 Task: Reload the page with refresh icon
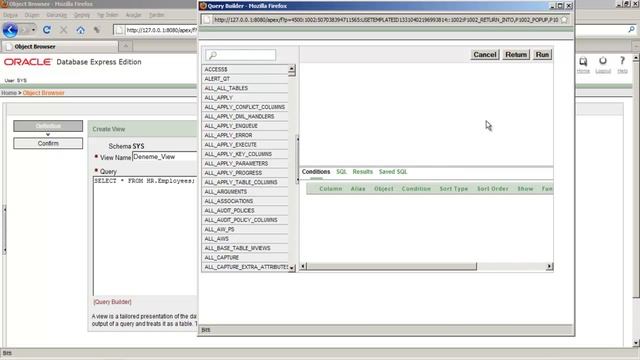point(47,30)
